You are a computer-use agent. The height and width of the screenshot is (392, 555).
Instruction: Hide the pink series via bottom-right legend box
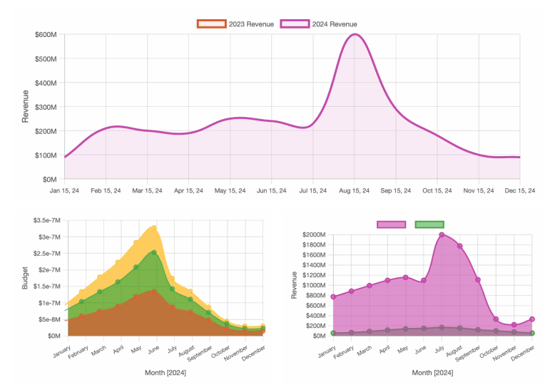[391, 225]
